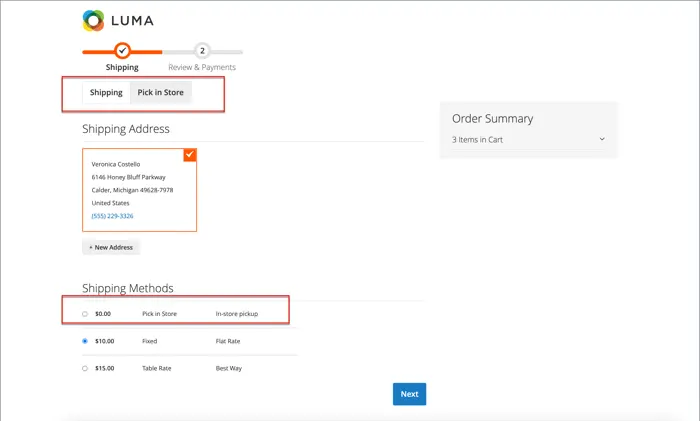
Task: Click the step 2 numbered circle
Action: [x=202, y=50]
